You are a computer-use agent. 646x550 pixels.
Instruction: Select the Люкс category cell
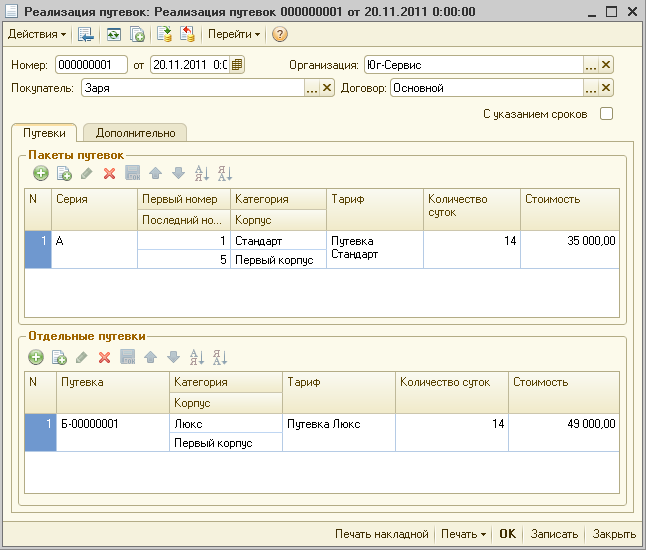[226, 424]
